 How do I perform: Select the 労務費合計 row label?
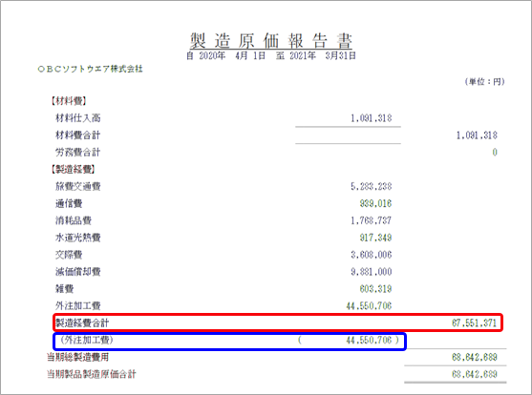[x=78, y=153]
